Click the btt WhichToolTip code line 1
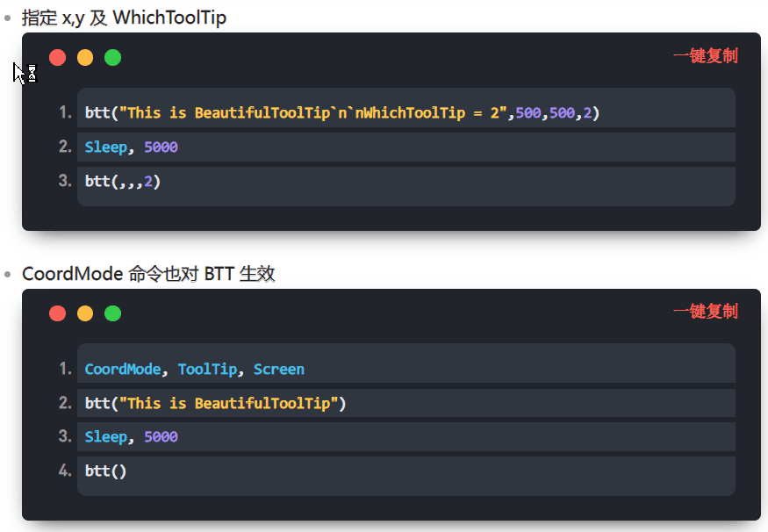The width and height of the screenshot is (768, 532). (x=341, y=113)
